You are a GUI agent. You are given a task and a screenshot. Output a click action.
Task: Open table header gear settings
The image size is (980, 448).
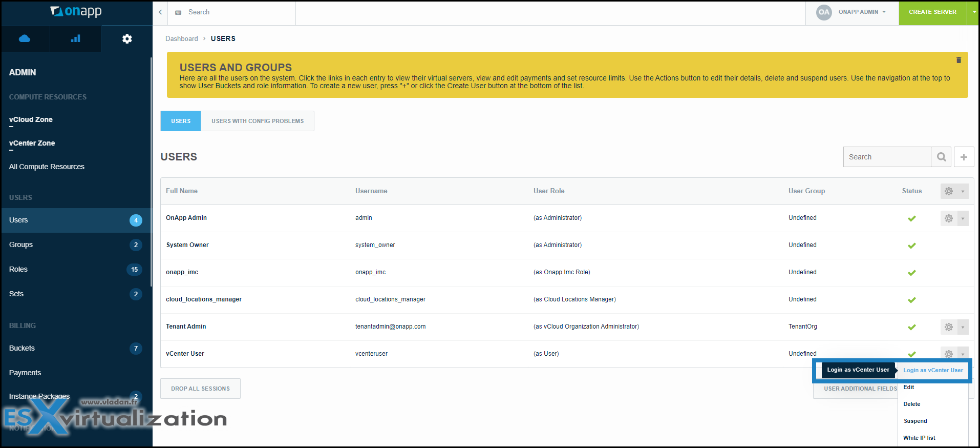coord(949,191)
